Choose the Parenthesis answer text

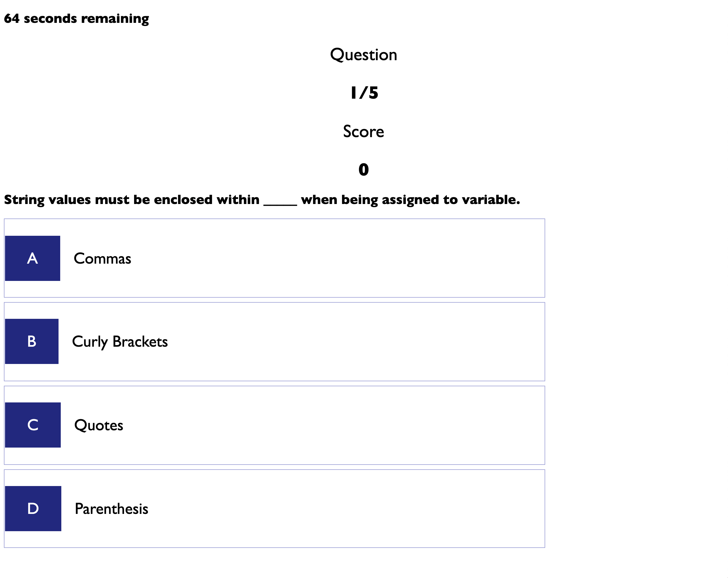click(x=111, y=509)
